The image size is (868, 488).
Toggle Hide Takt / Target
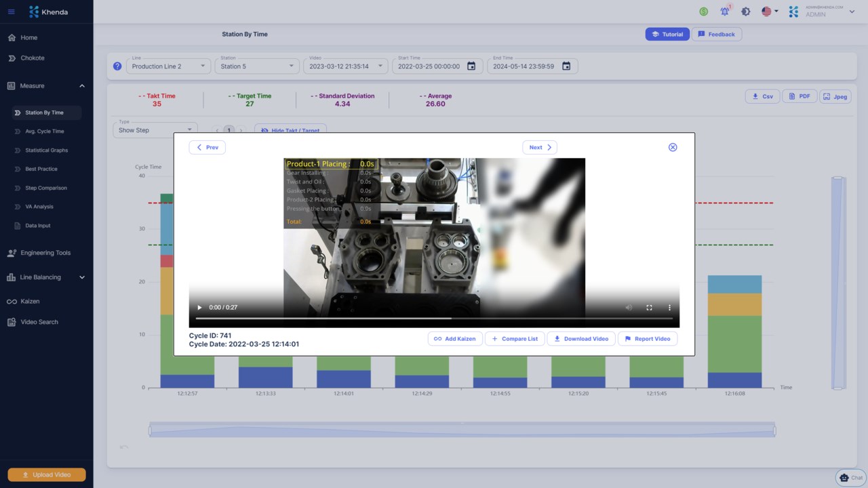click(x=291, y=130)
